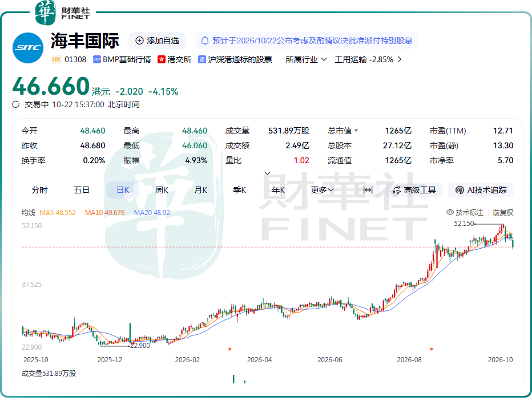Click the MA10 49.676 indicator label

pyautogui.click(x=105, y=213)
